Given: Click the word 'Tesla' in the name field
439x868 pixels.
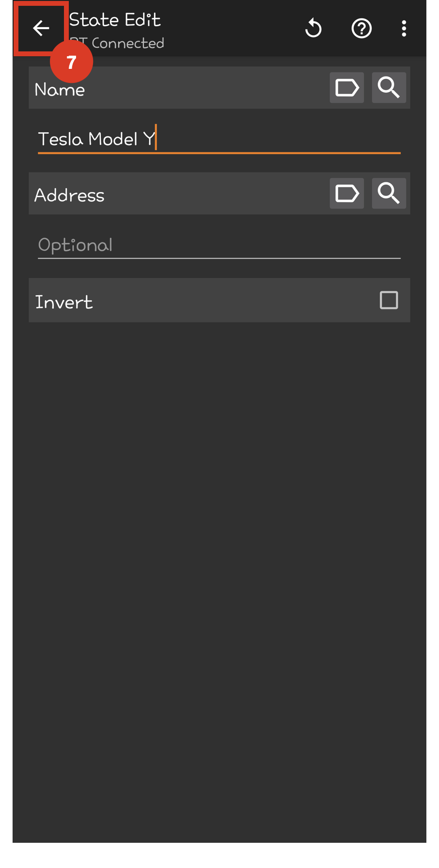Looking at the screenshot, I should tap(61, 139).
